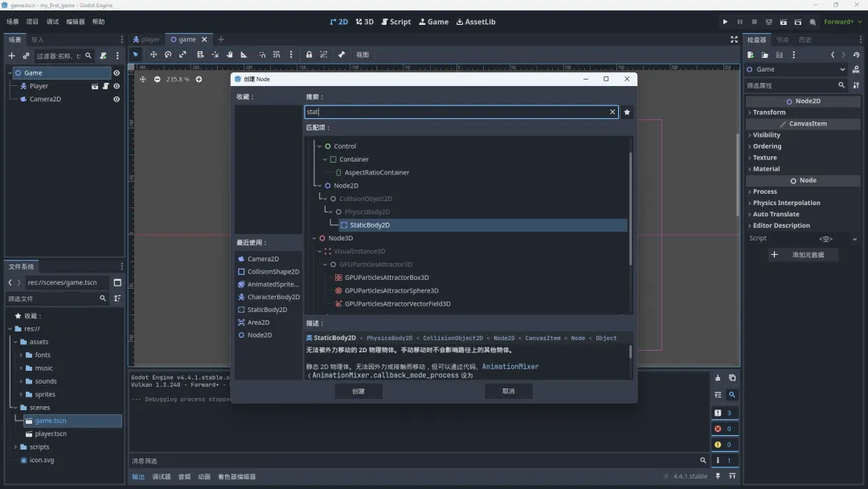This screenshot has width=868, height=489.
Task: Attach a script with the scene dock script icon
Action: point(103,56)
